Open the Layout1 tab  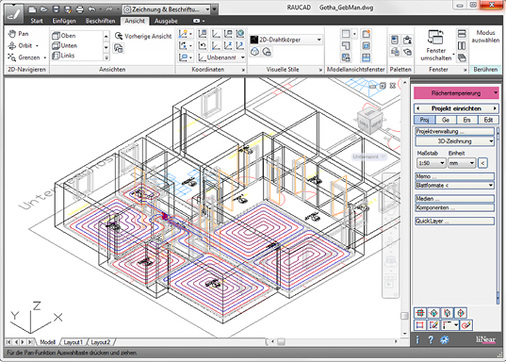(73, 342)
